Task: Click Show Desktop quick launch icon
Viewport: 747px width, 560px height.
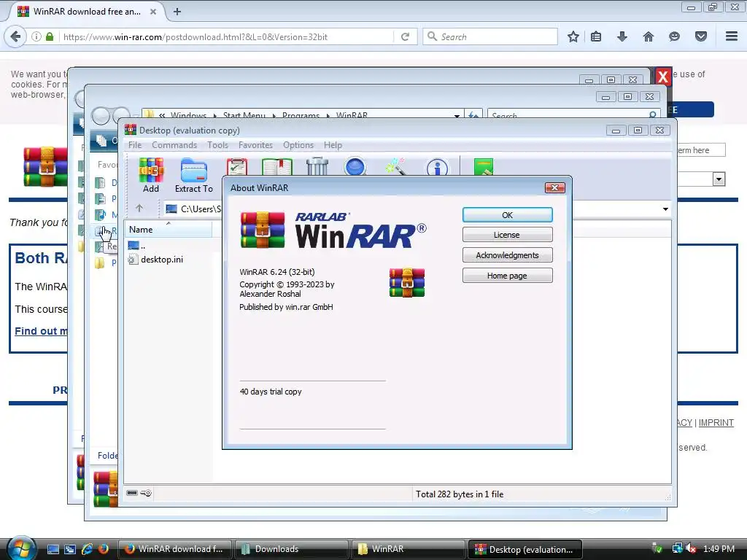Action: 53,549
